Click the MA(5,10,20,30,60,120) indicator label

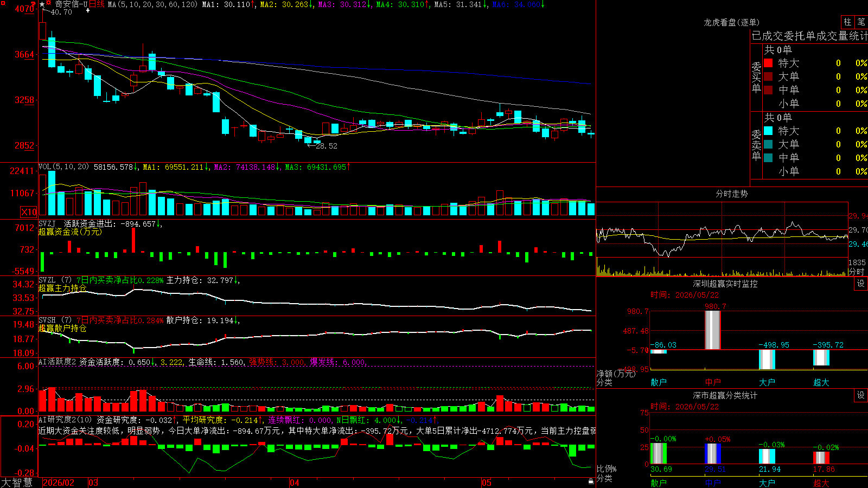(x=152, y=4)
